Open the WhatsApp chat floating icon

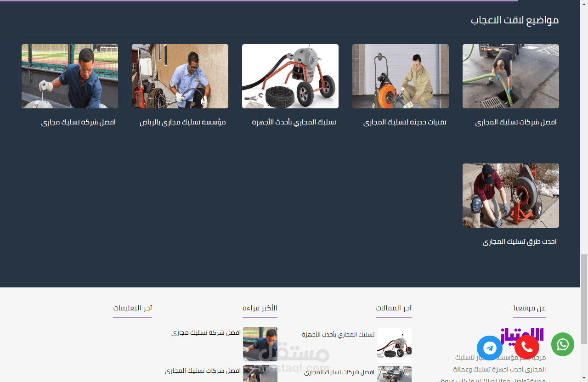pos(563,344)
